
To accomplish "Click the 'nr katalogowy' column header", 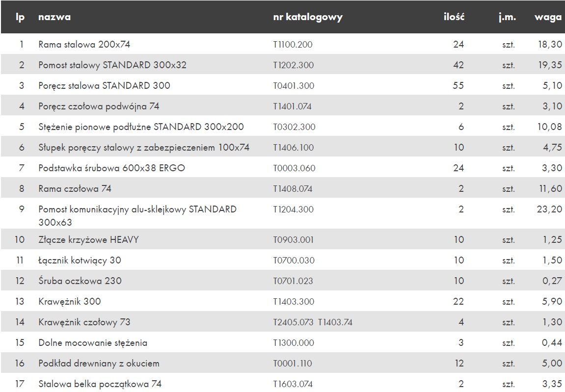I will (x=308, y=17).
